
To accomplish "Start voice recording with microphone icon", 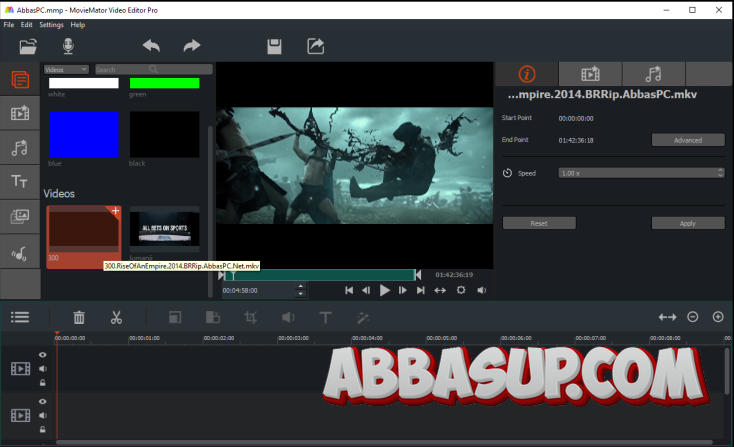I will point(68,46).
